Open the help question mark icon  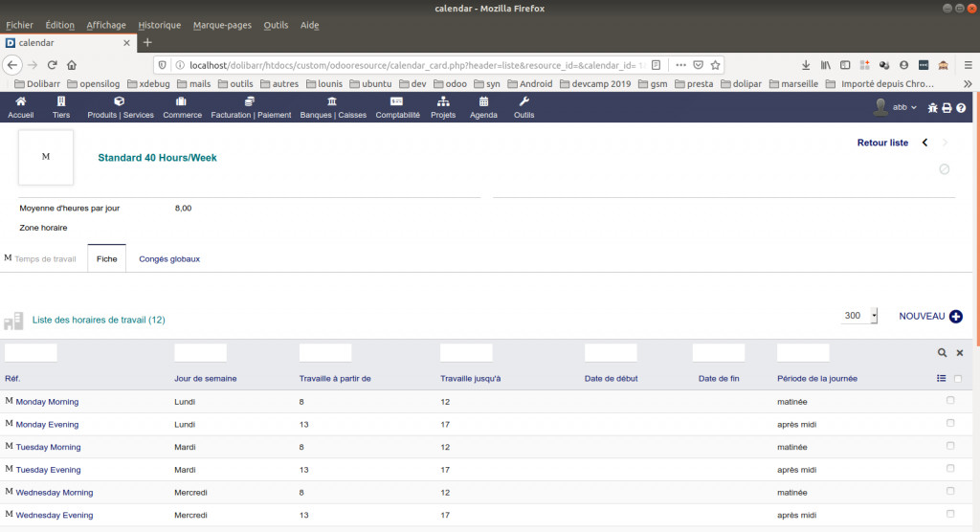(961, 107)
